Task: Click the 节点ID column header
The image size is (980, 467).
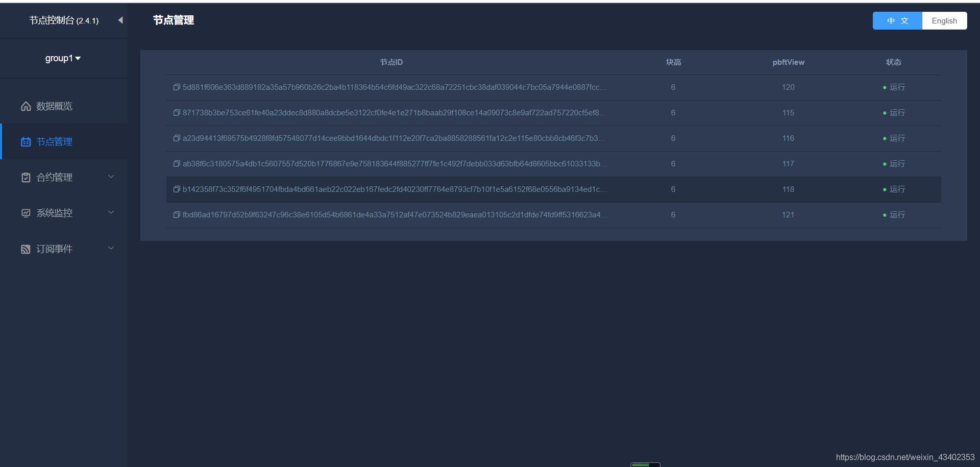Action: pos(391,62)
